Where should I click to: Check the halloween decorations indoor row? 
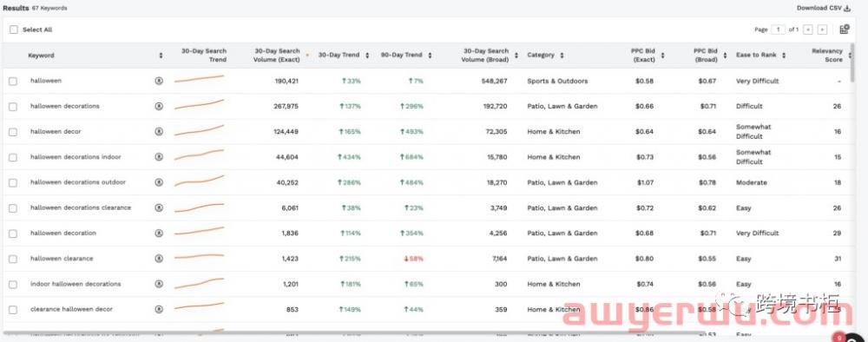pyautogui.click(x=13, y=158)
